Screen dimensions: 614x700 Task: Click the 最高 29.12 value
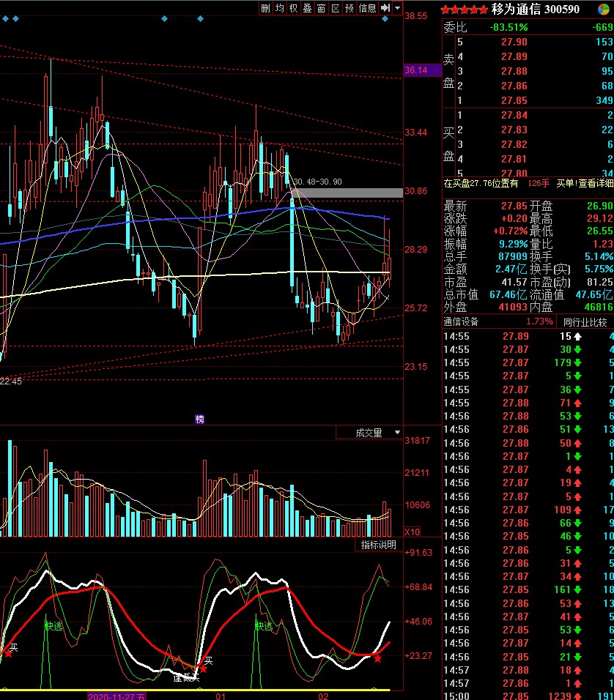coord(599,218)
